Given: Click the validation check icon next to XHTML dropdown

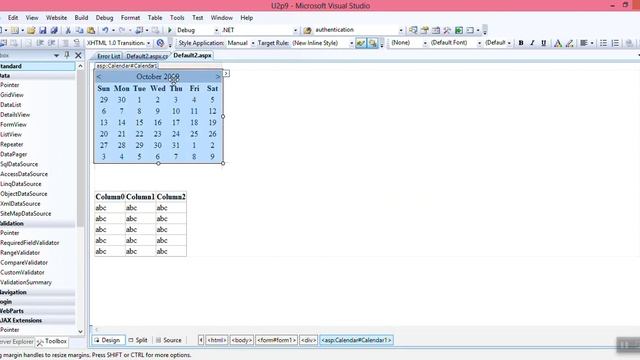Looking at the screenshot, I should point(160,43).
